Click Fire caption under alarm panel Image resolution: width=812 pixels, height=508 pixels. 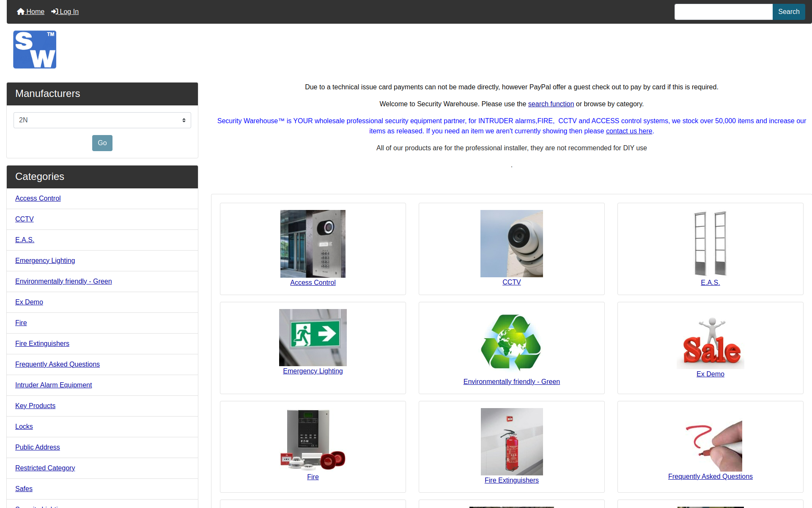[x=313, y=477]
